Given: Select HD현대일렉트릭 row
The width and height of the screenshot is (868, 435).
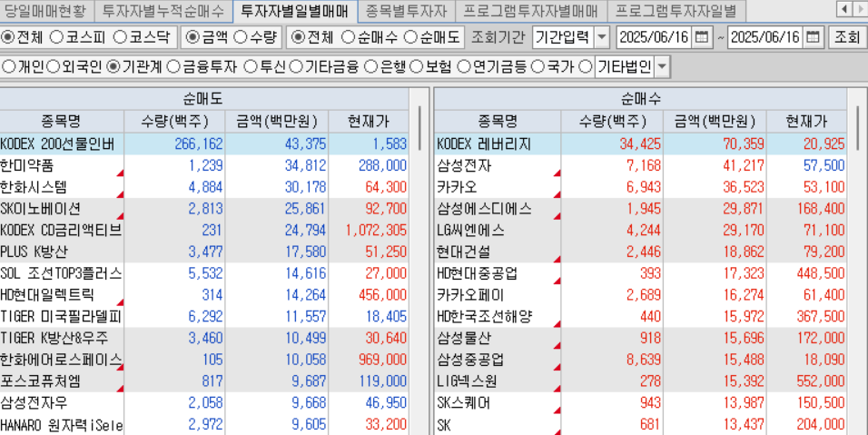Looking at the screenshot, I should [204, 295].
